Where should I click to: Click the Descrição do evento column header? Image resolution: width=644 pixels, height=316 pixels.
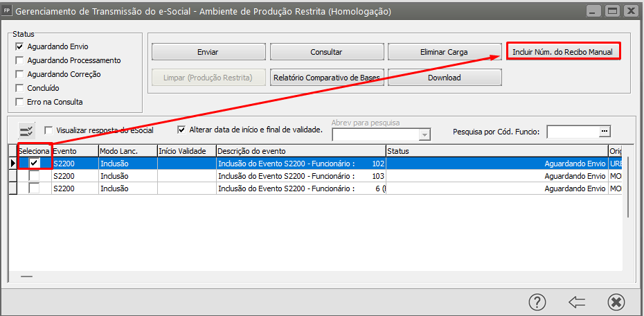tap(301, 151)
